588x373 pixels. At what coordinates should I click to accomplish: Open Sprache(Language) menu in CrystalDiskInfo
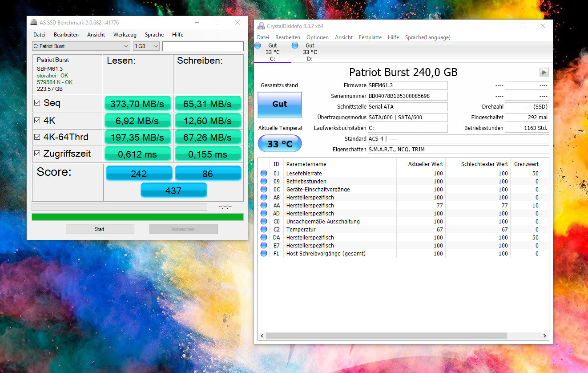click(x=427, y=37)
